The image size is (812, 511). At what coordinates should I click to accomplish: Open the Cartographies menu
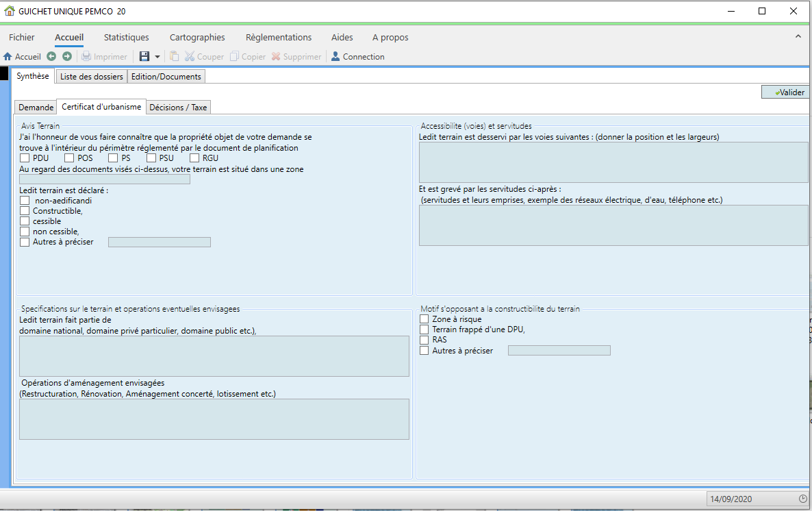coord(197,37)
